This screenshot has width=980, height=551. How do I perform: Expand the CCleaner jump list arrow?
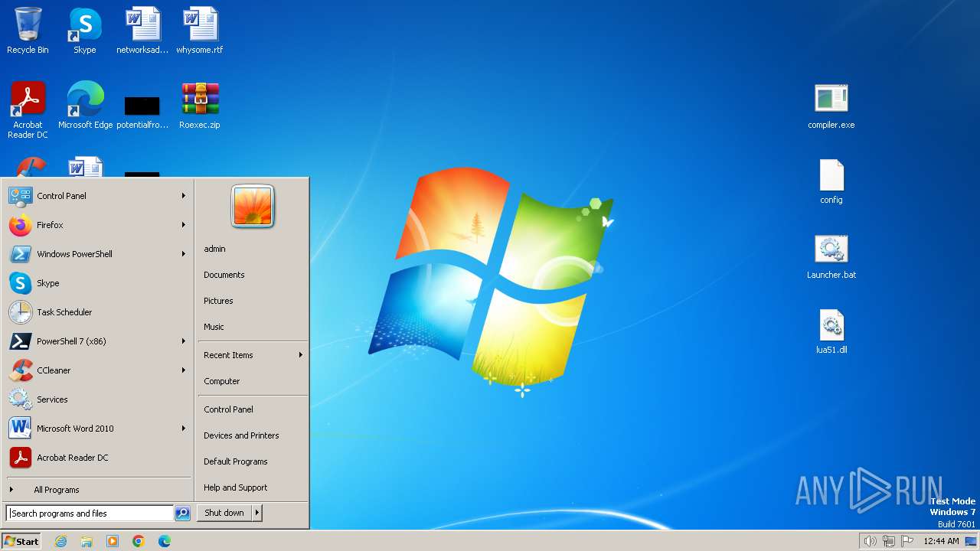coord(184,370)
